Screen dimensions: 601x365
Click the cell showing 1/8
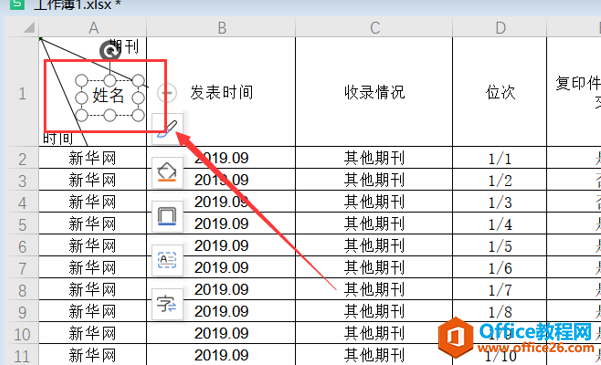(x=499, y=311)
